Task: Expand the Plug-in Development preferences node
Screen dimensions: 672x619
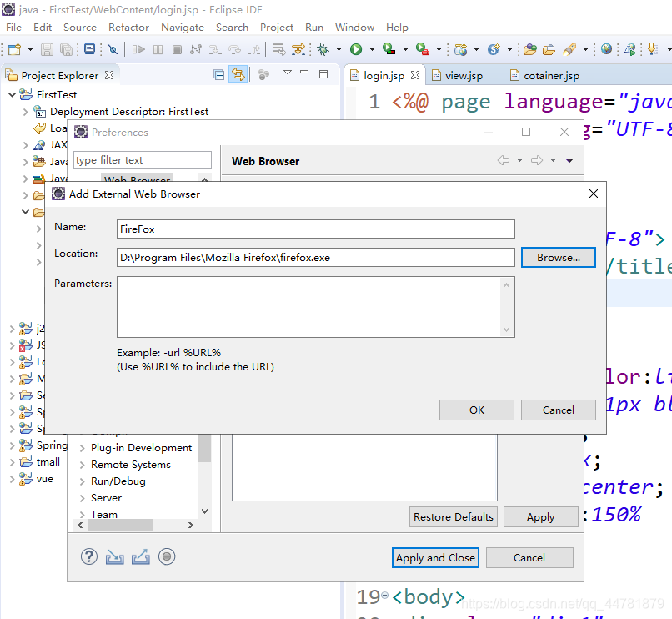Action: click(82, 448)
